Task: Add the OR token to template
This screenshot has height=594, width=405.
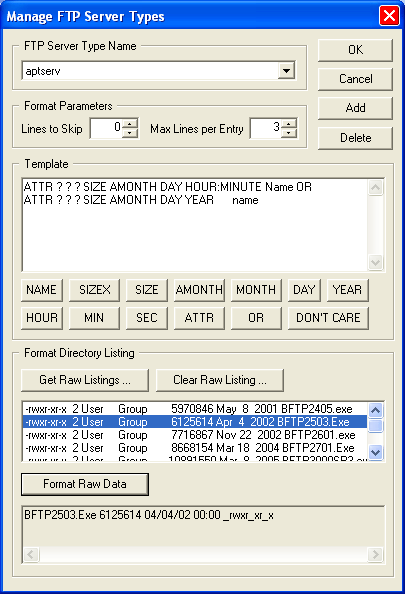Action: 256,317
